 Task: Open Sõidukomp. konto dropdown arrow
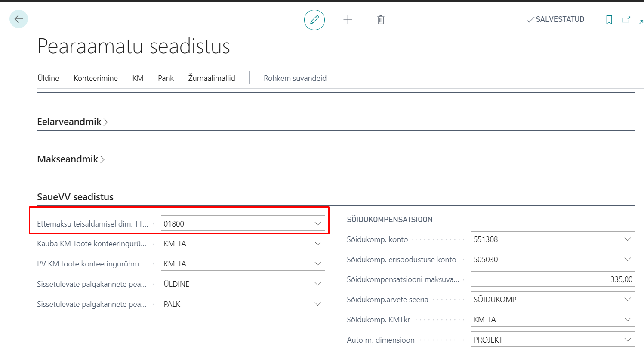[627, 239]
